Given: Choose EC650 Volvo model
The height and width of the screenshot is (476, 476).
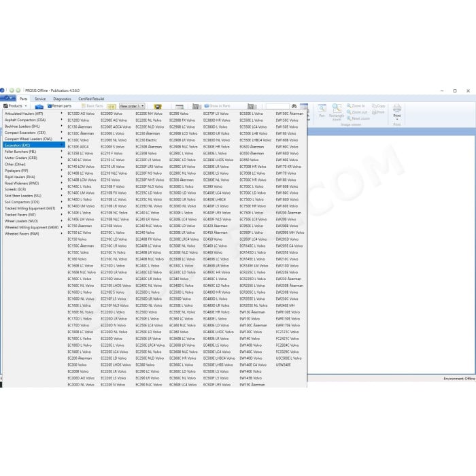Looking at the screenshot, I should (x=249, y=160).
